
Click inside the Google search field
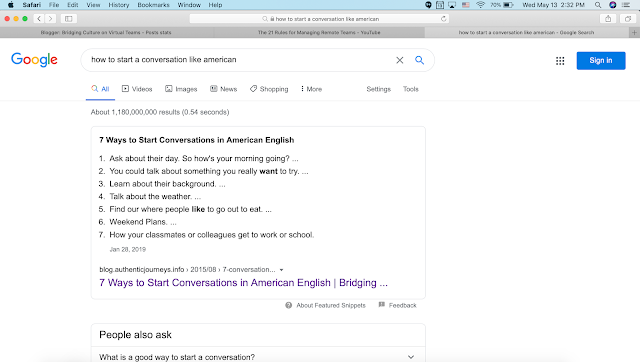(x=241, y=60)
